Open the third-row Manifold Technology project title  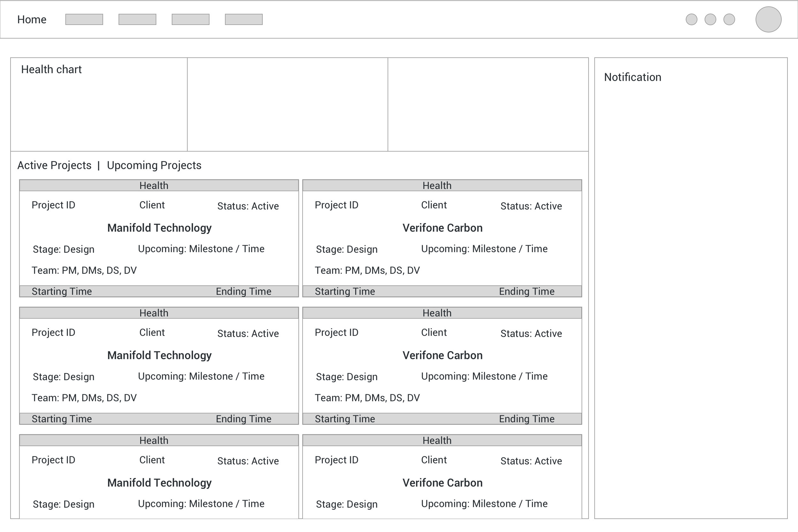pyautogui.click(x=160, y=483)
